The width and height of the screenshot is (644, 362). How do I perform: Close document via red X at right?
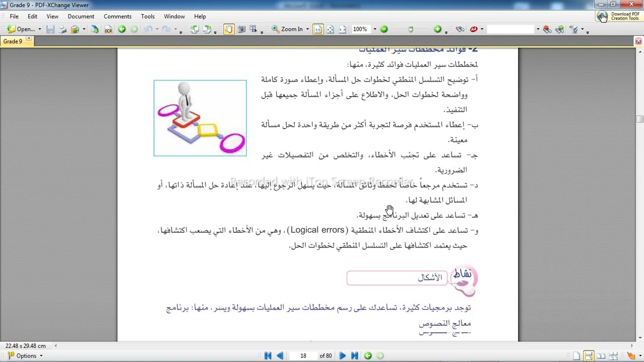[638, 41]
